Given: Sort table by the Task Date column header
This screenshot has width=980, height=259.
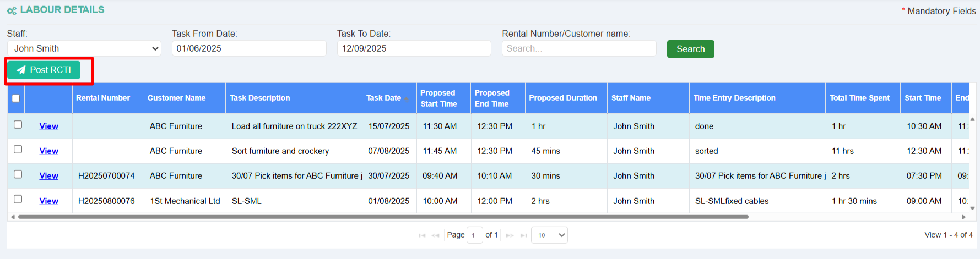Looking at the screenshot, I should (384, 98).
